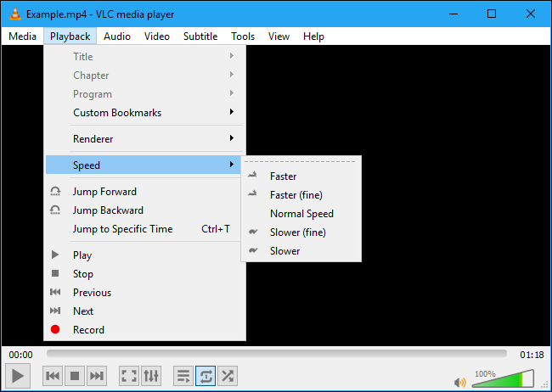The width and height of the screenshot is (552, 392).
Task: Click the Speed entry submenu arrow
Action: pyautogui.click(x=232, y=165)
